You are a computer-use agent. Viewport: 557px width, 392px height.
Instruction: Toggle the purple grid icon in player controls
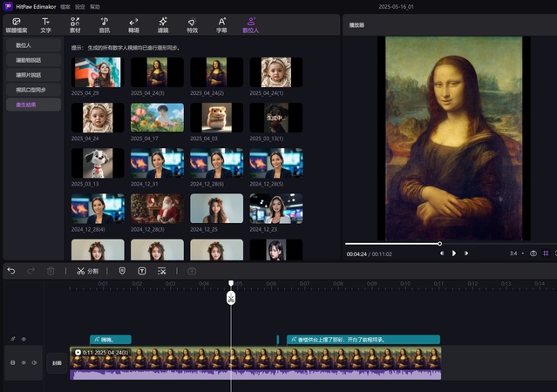(545, 253)
